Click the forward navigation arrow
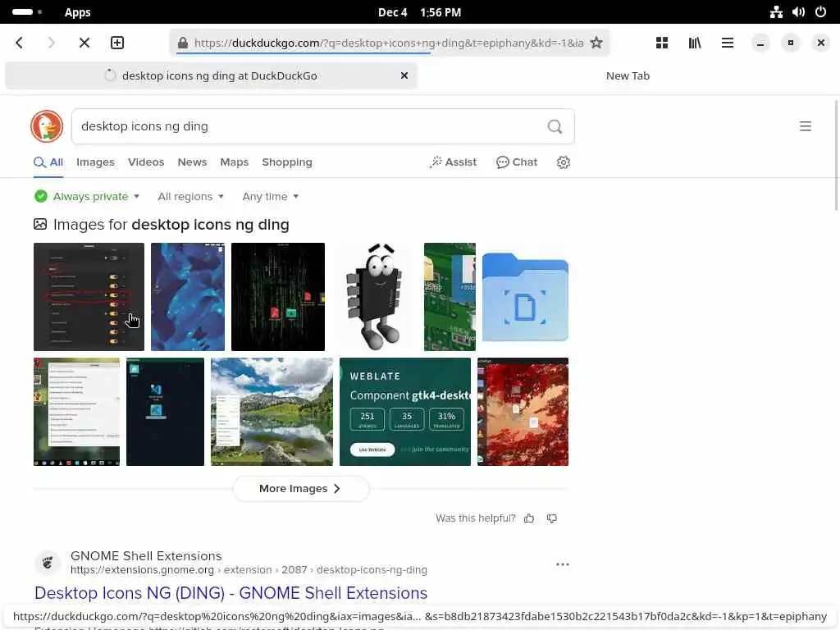The width and height of the screenshot is (840, 630). [x=52, y=43]
